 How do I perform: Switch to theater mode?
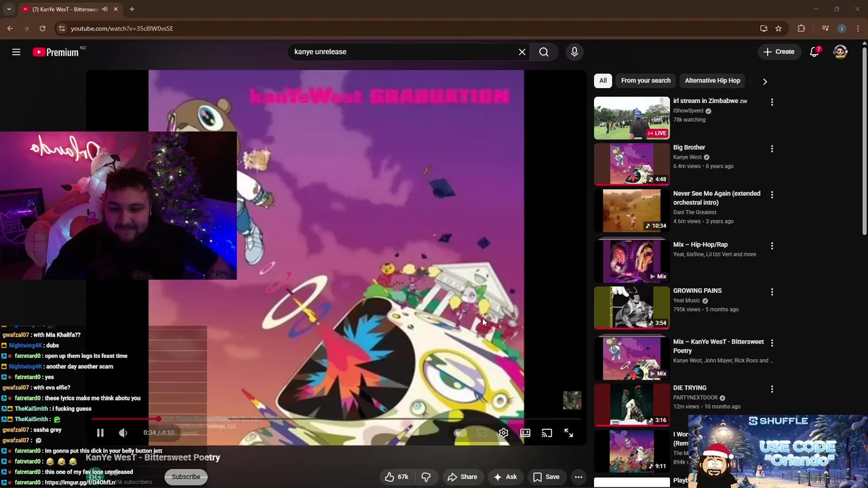coord(525,433)
